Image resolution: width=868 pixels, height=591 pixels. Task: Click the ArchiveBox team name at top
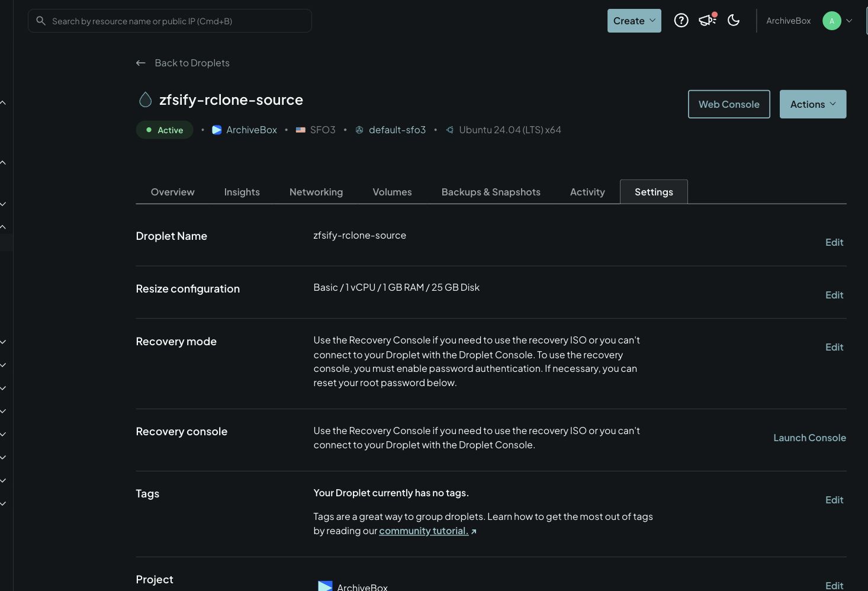(x=788, y=21)
